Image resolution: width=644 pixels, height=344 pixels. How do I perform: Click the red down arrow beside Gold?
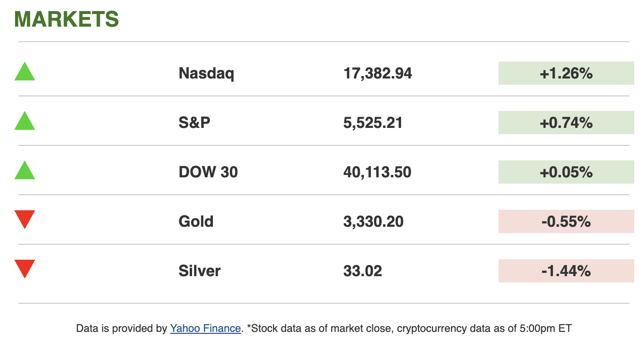tap(25, 219)
